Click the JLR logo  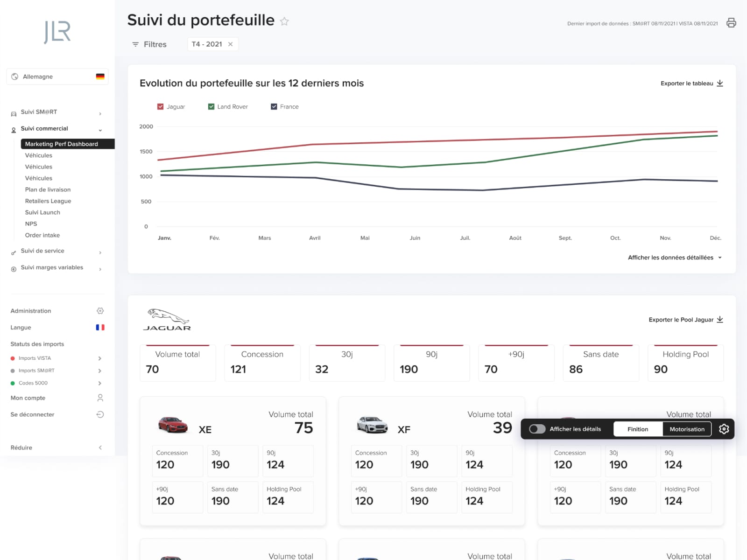point(57,32)
